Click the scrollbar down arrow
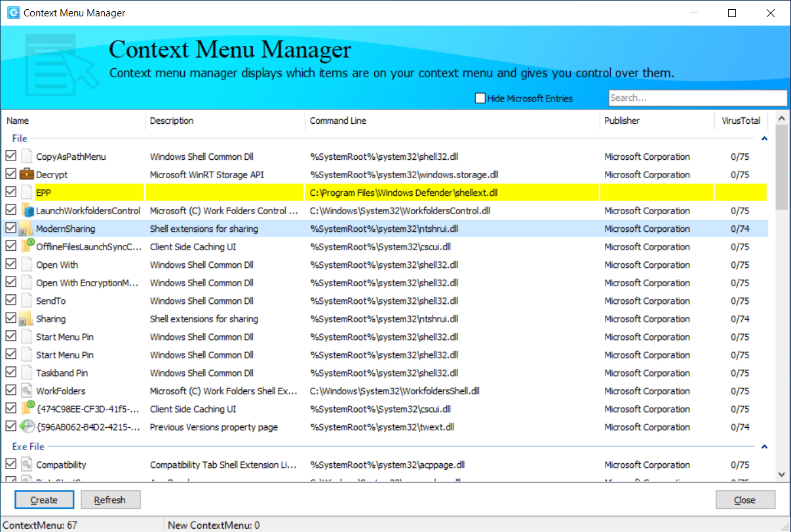 781,474
